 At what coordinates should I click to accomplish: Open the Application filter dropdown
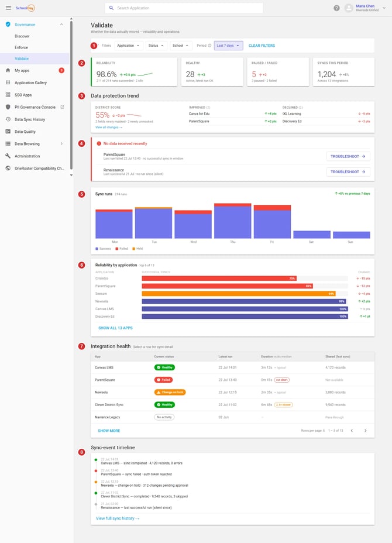tap(129, 46)
